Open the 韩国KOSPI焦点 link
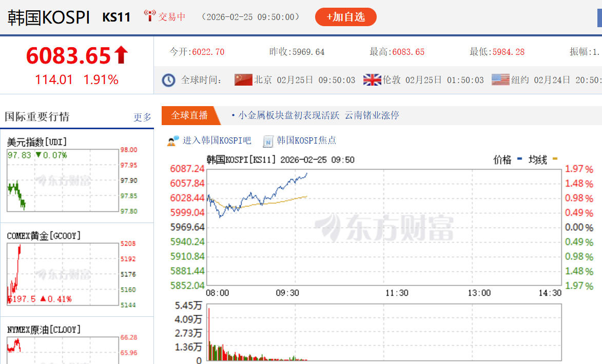Image resolution: width=602 pixels, height=364 pixels. click(306, 140)
